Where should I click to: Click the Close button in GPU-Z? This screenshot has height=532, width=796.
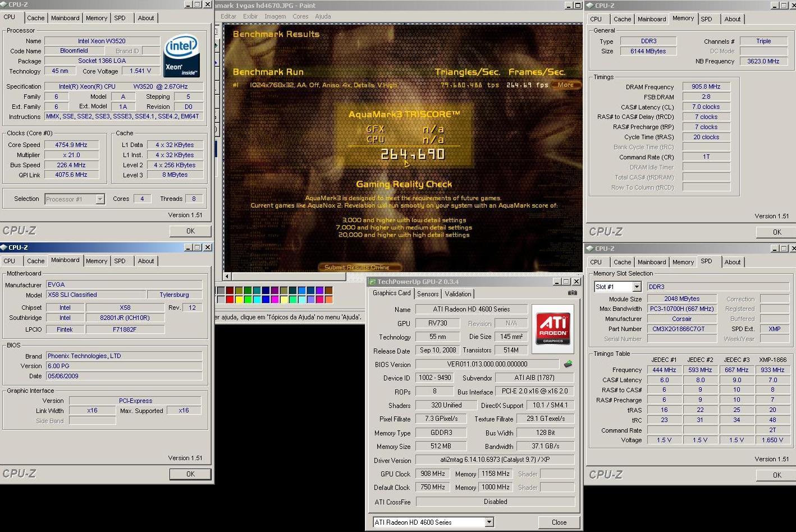pyautogui.click(x=559, y=522)
